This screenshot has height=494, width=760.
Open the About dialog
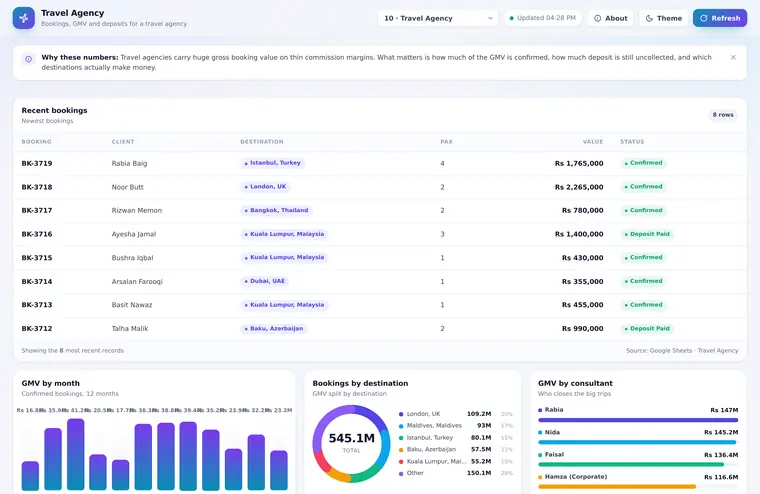611,18
